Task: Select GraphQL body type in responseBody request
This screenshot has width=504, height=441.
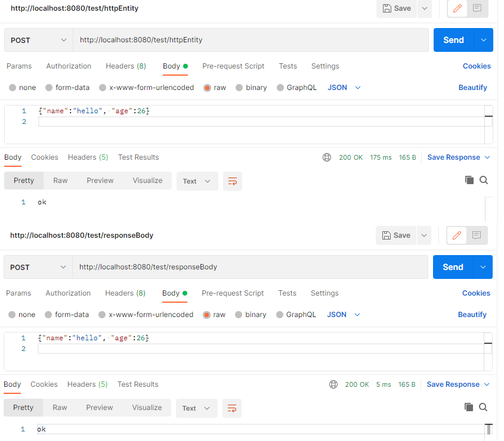Action: click(280, 315)
